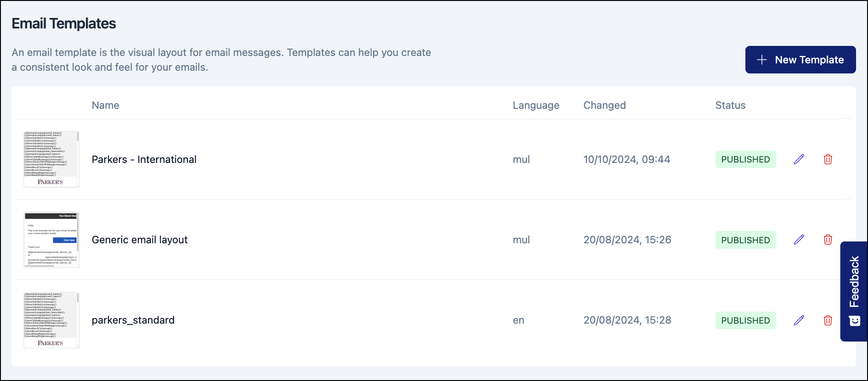Edit the Parkers - International template

[x=799, y=159]
